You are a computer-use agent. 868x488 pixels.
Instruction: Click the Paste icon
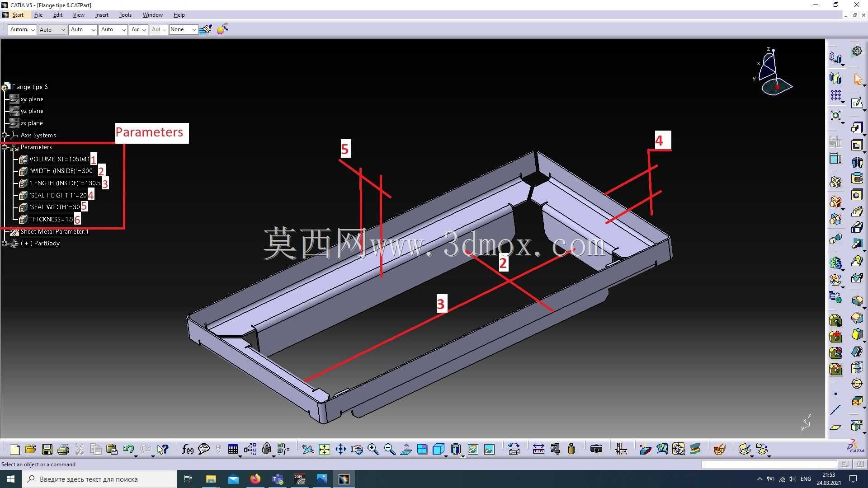(112, 449)
